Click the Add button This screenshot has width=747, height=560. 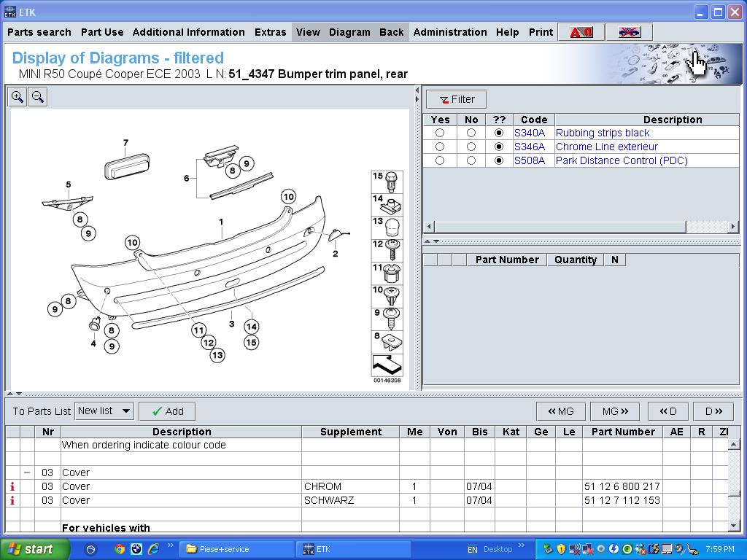point(167,411)
